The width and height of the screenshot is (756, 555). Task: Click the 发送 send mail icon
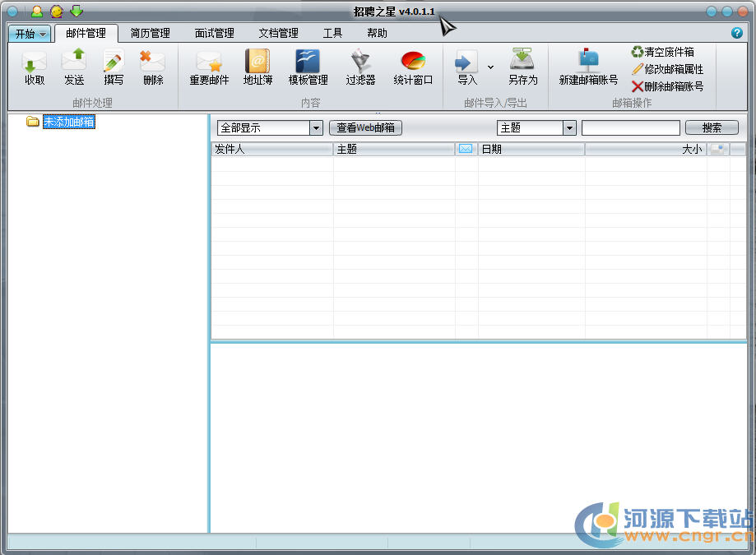[x=74, y=63]
